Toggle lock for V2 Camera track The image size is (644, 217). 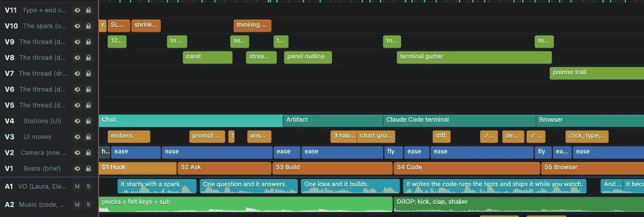point(88,152)
